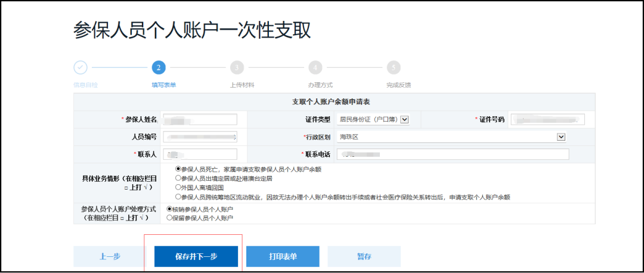Screen dimensions: 644x273
Task: Select 核销参保人员个人账户 radio button
Action: point(169,209)
